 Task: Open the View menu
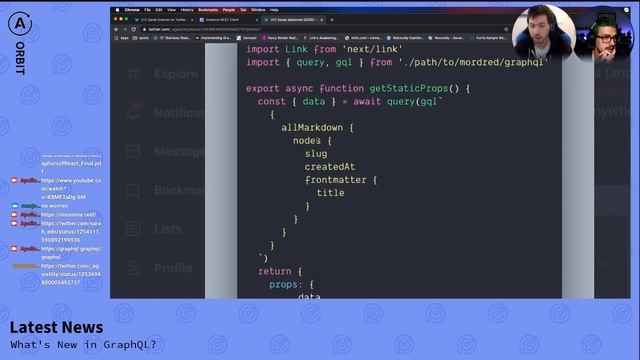(171, 10)
